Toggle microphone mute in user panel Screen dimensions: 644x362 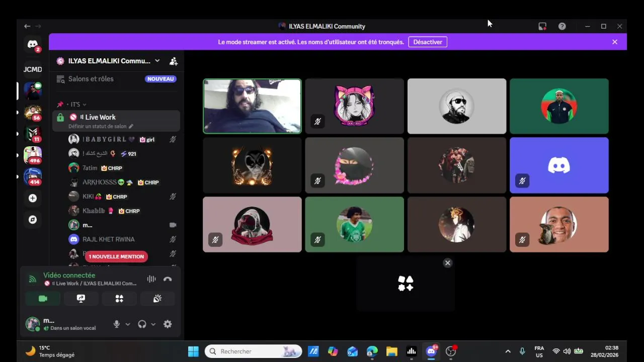point(117,324)
